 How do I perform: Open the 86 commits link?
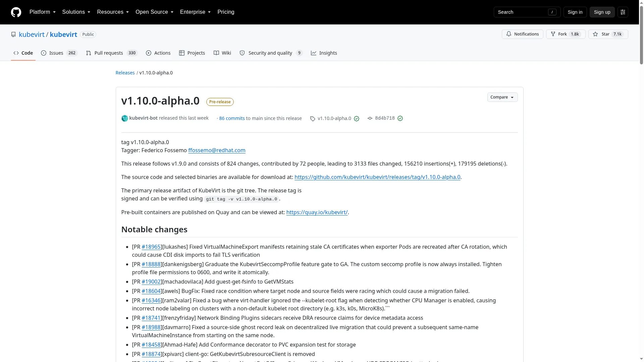tap(232, 118)
